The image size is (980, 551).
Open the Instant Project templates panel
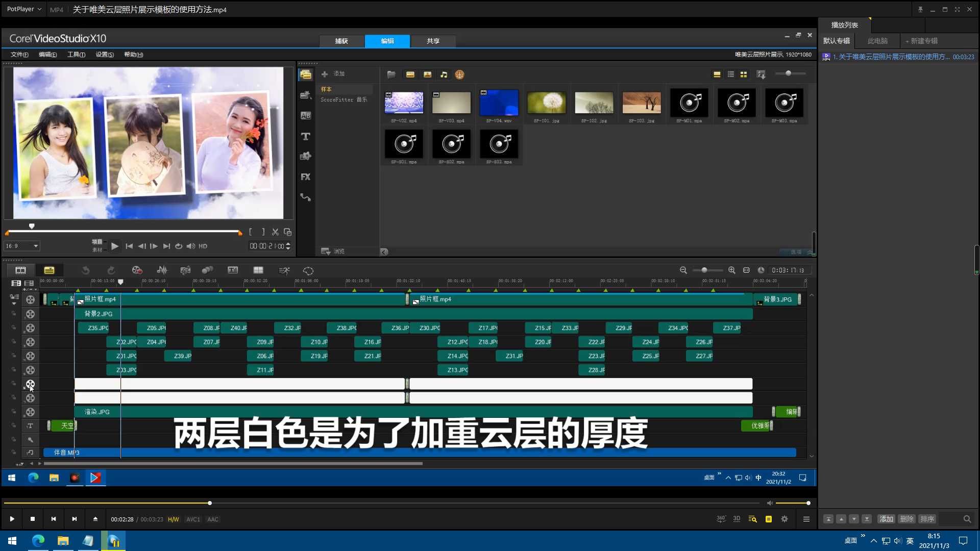[x=306, y=95]
